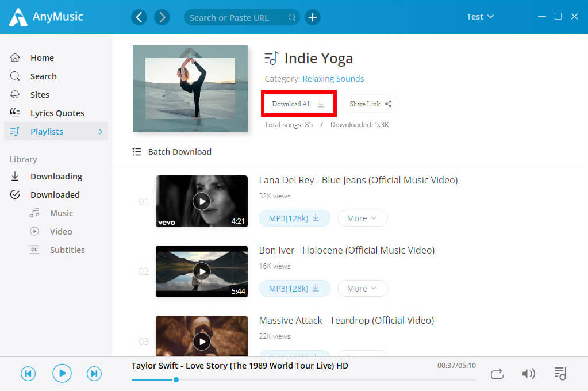Skip to next track in player
The image size is (588, 391).
coord(94,374)
